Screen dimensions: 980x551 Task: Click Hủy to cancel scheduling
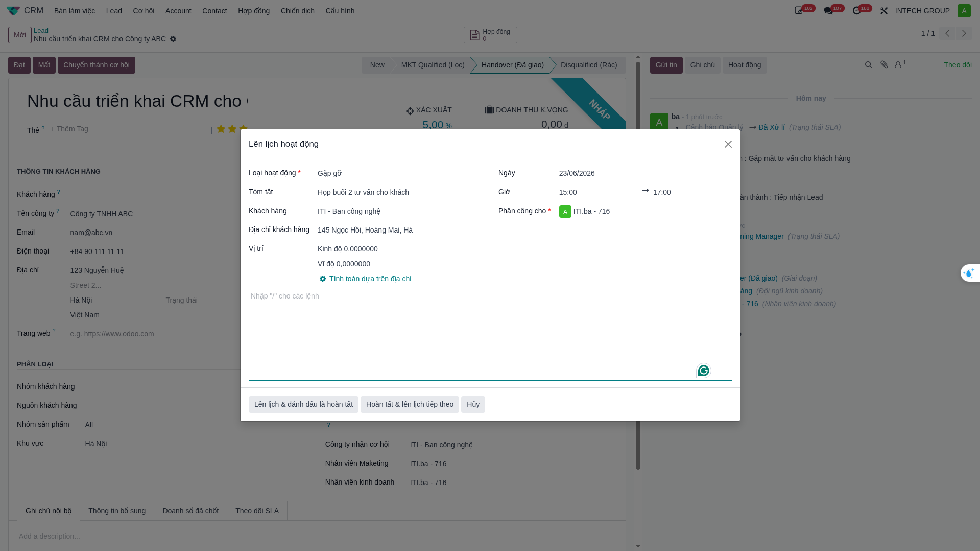pos(473,404)
